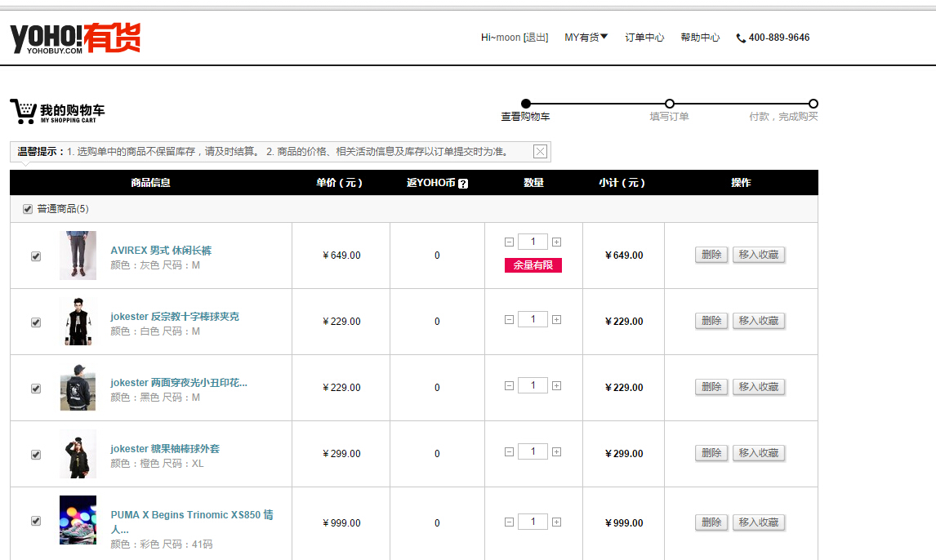
Task: Open 订单中心 in the top navigation
Action: (644, 38)
